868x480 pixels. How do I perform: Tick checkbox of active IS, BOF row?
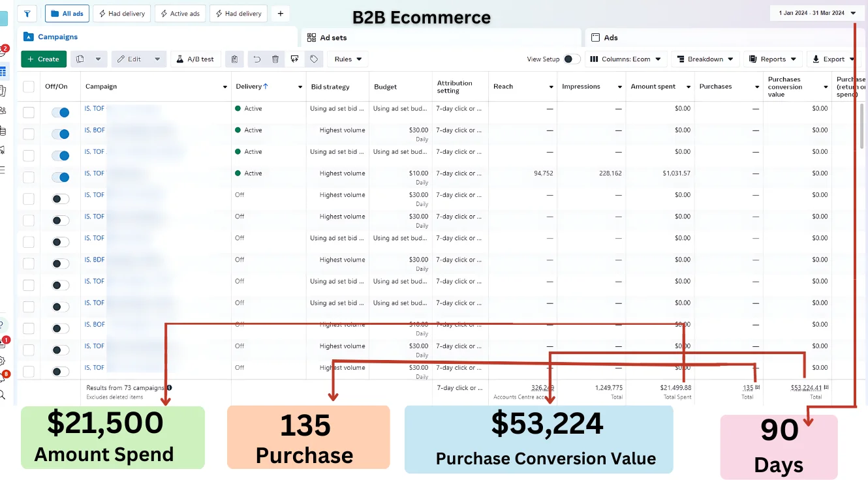tap(29, 134)
